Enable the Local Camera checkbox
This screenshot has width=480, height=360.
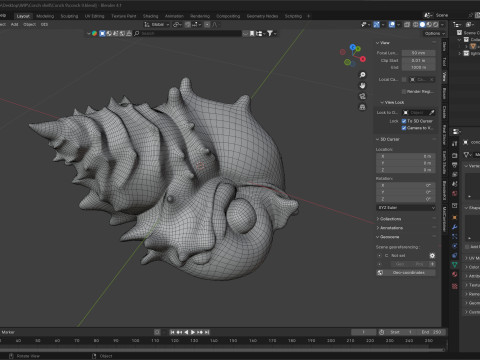click(x=404, y=79)
